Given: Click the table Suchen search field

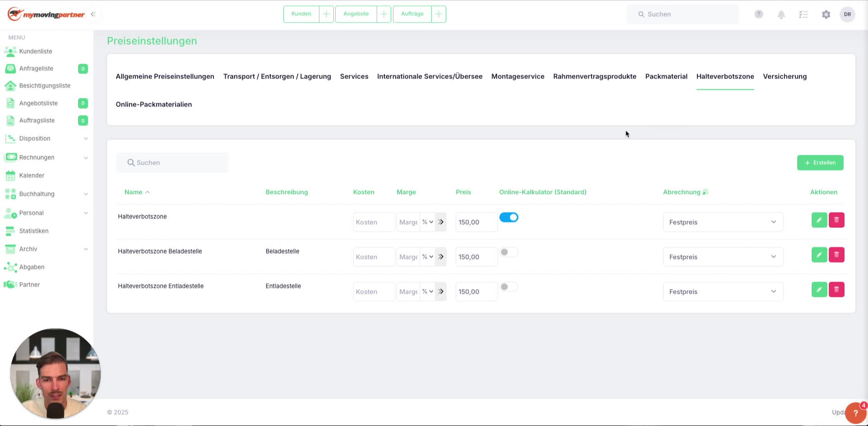Looking at the screenshot, I should tap(172, 162).
